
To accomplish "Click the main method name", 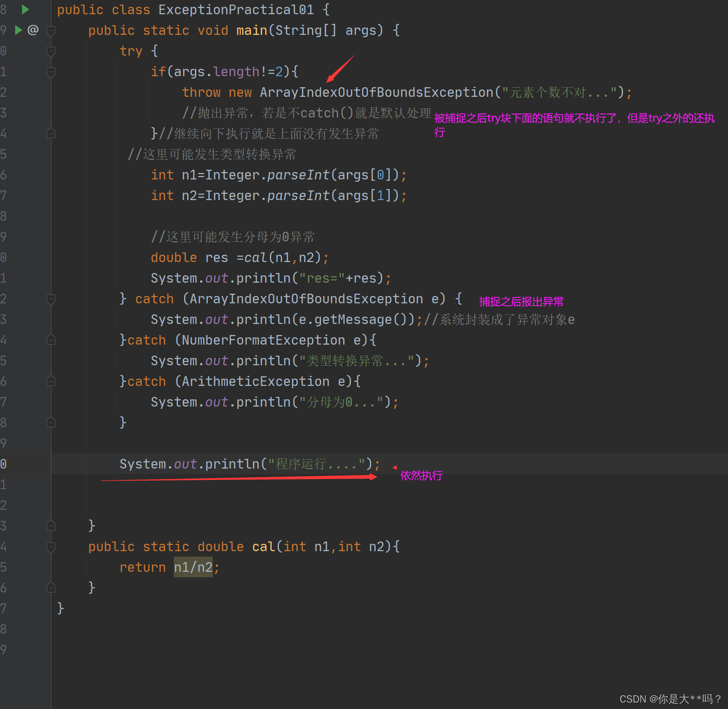I will [x=252, y=30].
